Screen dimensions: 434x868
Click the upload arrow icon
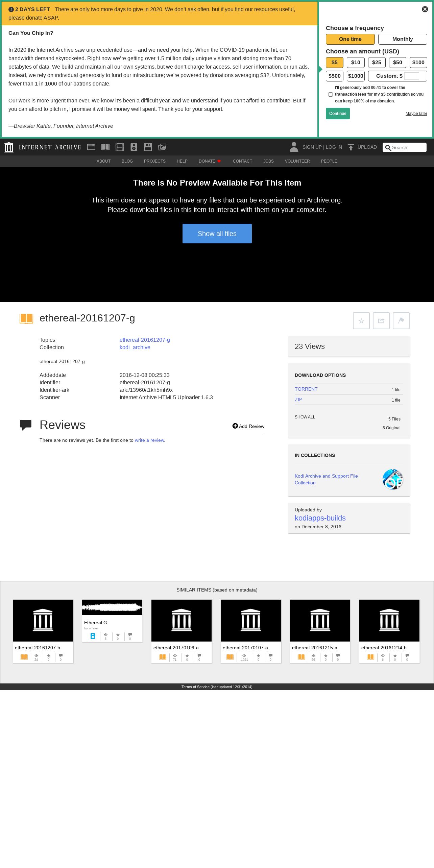351,147
